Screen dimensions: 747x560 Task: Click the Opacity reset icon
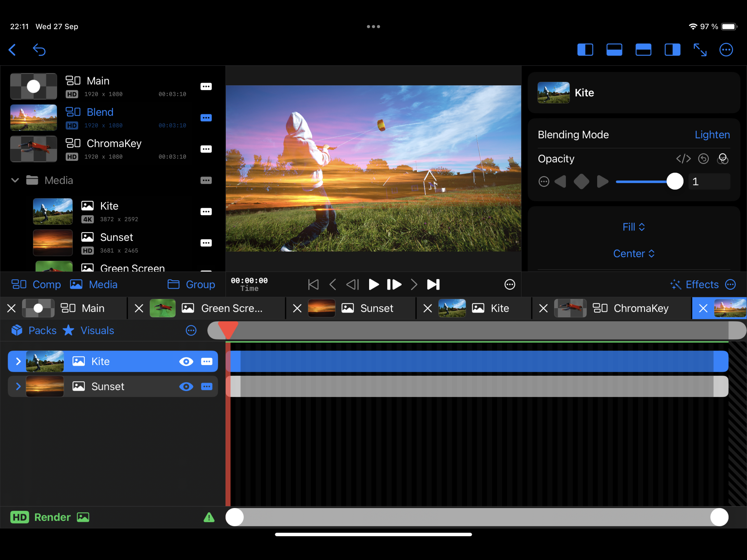[x=703, y=159]
